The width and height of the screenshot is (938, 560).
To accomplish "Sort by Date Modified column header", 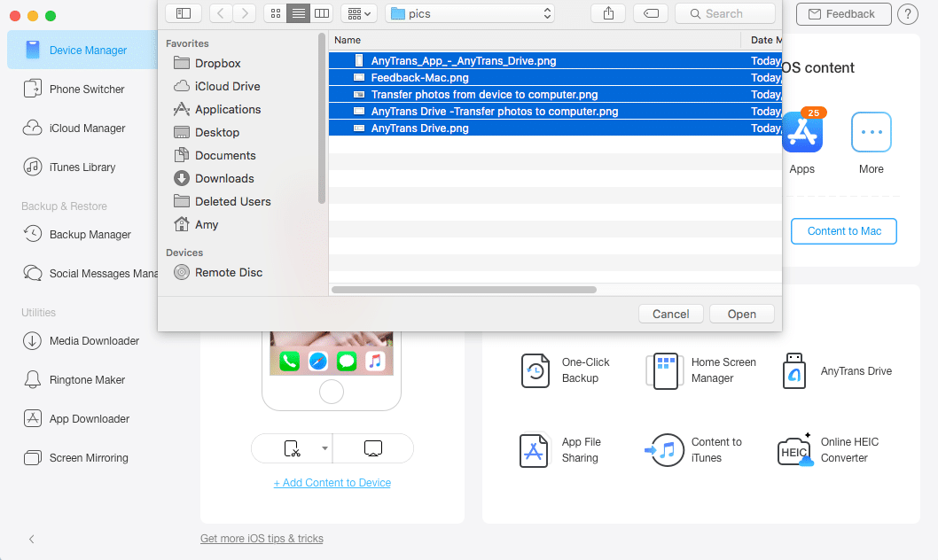I will pos(762,40).
